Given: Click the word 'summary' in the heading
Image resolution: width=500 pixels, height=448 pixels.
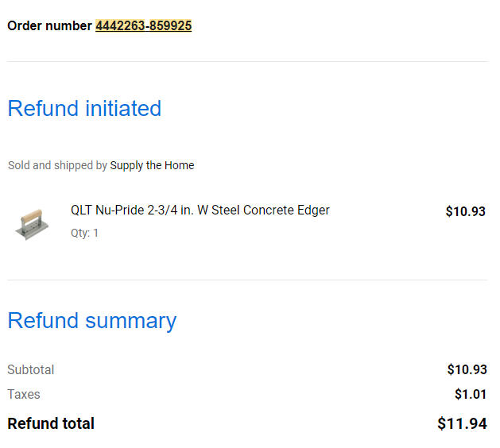Looking at the screenshot, I should [x=130, y=321].
